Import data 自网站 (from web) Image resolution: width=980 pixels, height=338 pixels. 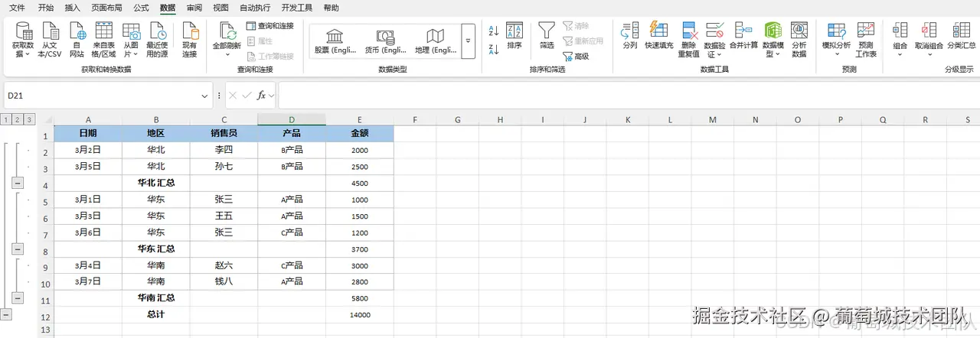click(x=77, y=40)
